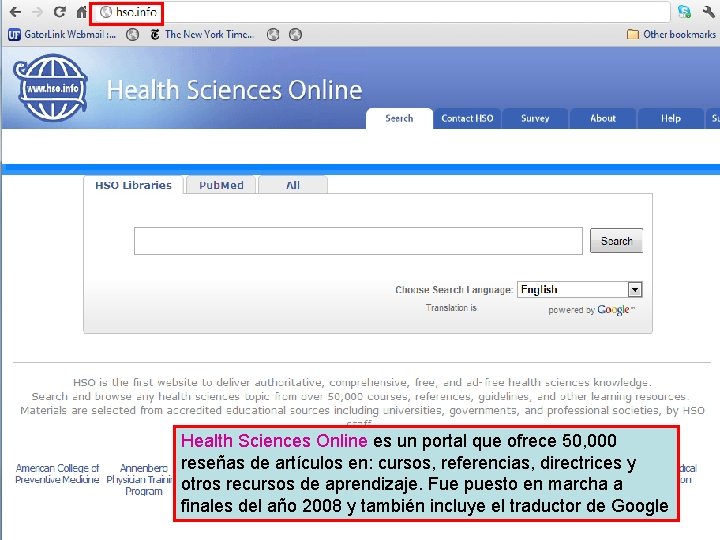Open the About tab
The image size is (720, 540).
[603, 118]
